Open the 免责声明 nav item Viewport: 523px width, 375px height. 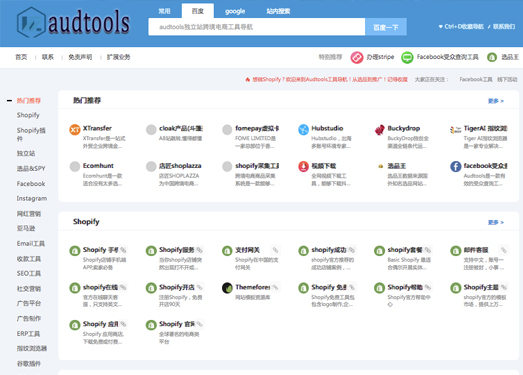point(80,57)
